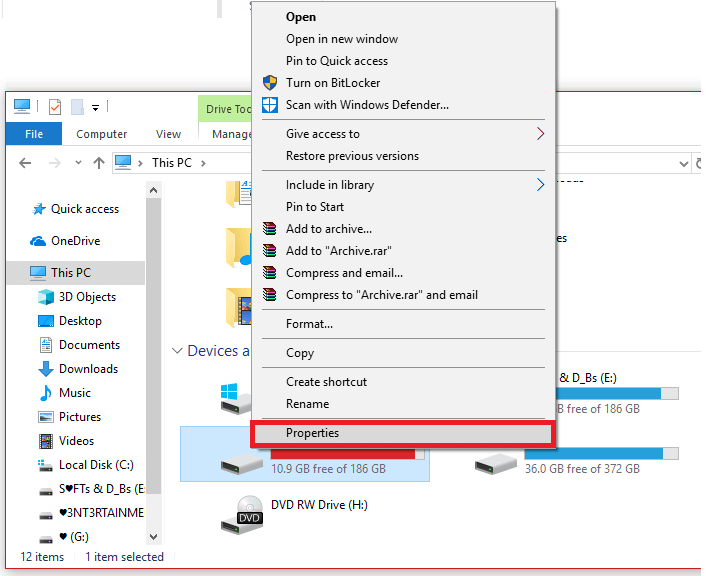Open the File tab

34,134
